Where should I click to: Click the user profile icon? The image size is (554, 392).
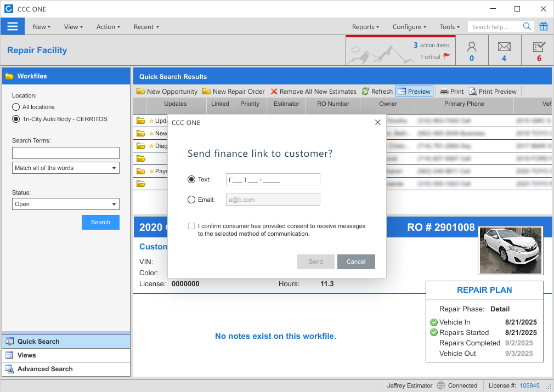[x=472, y=47]
